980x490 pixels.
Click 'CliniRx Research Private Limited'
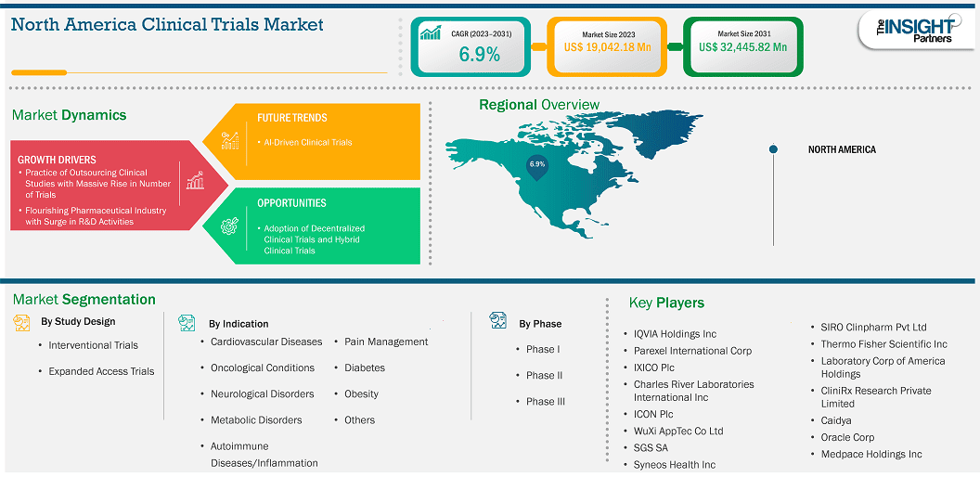tap(876, 397)
